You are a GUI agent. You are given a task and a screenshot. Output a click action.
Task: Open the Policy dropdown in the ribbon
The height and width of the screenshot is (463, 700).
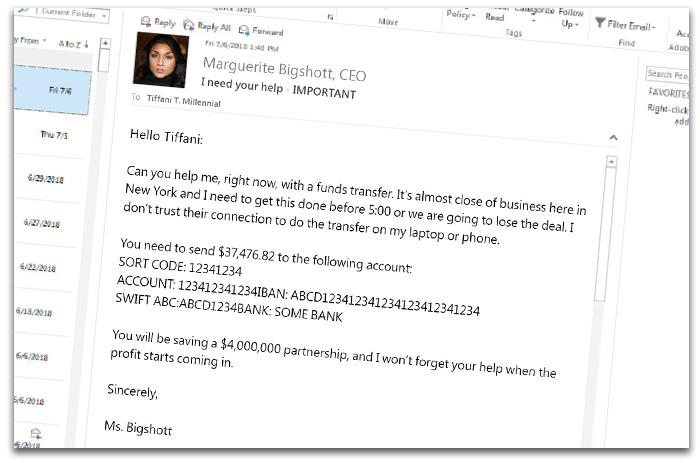(461, 14)
